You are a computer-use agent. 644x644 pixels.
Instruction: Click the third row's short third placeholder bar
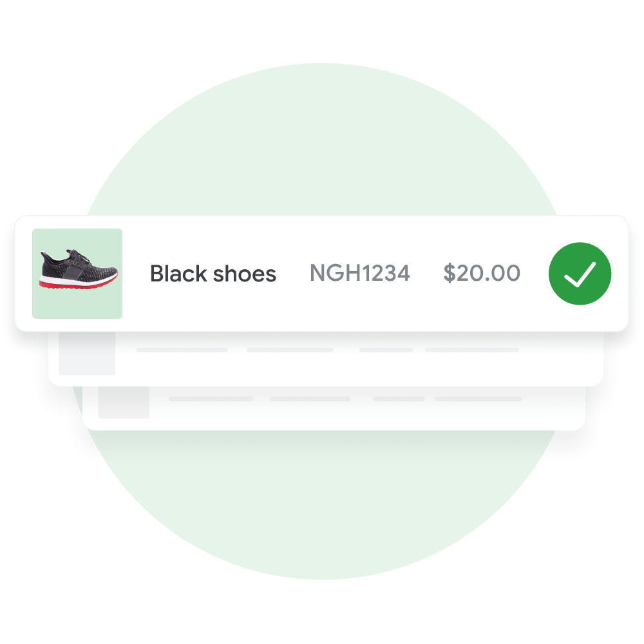399,399
